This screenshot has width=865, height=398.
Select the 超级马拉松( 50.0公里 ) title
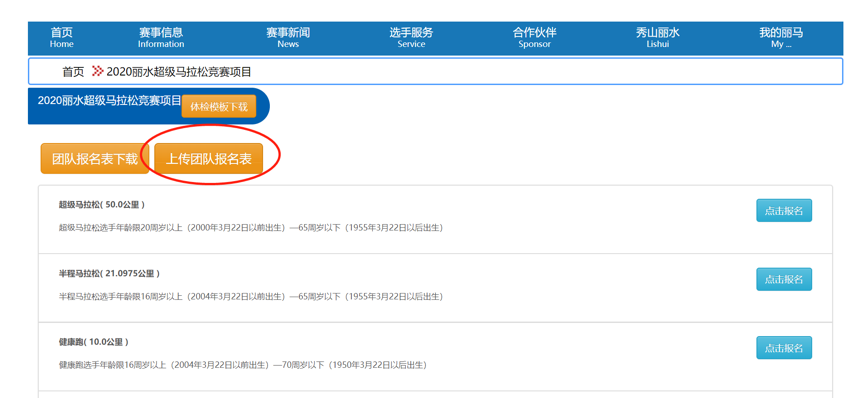[102, 205]
